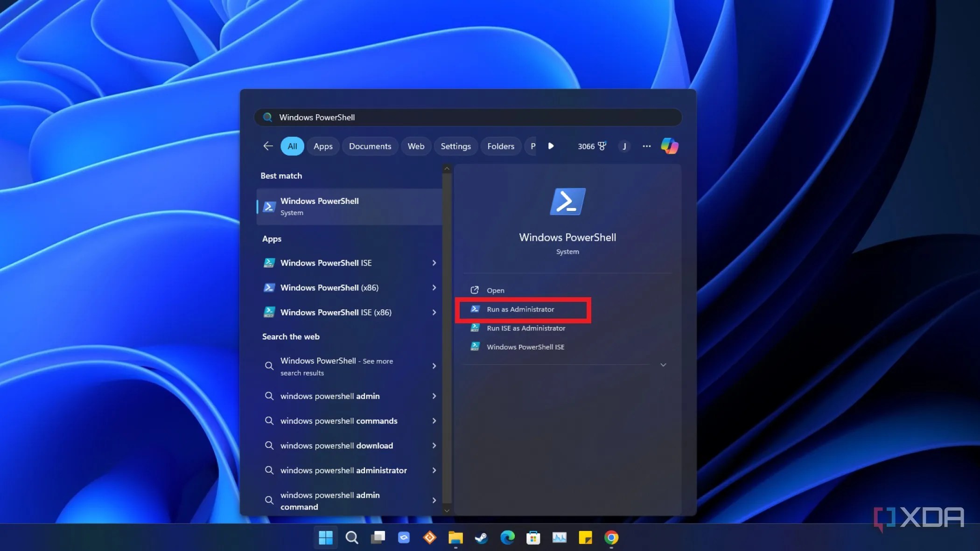Launch File Explorer from the taskbar
The width and height of the screenshot is (980, 551).
click(x=455, y=537)
